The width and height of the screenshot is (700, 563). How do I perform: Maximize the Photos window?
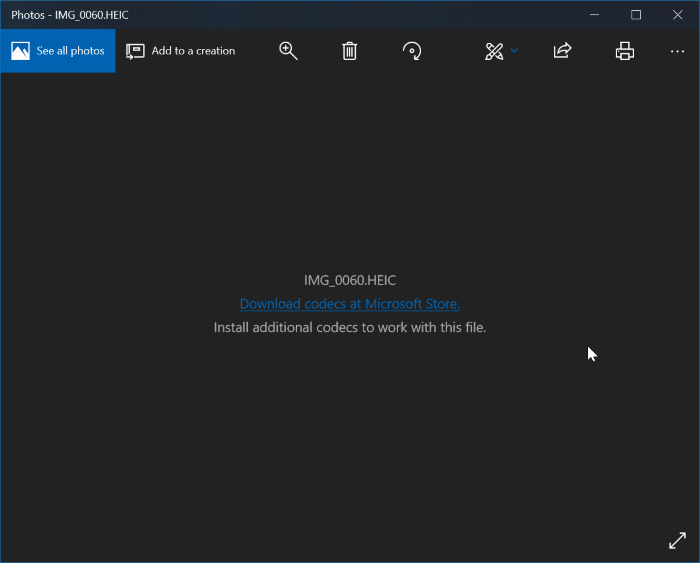pyautogui.click(x=636, y=15)
